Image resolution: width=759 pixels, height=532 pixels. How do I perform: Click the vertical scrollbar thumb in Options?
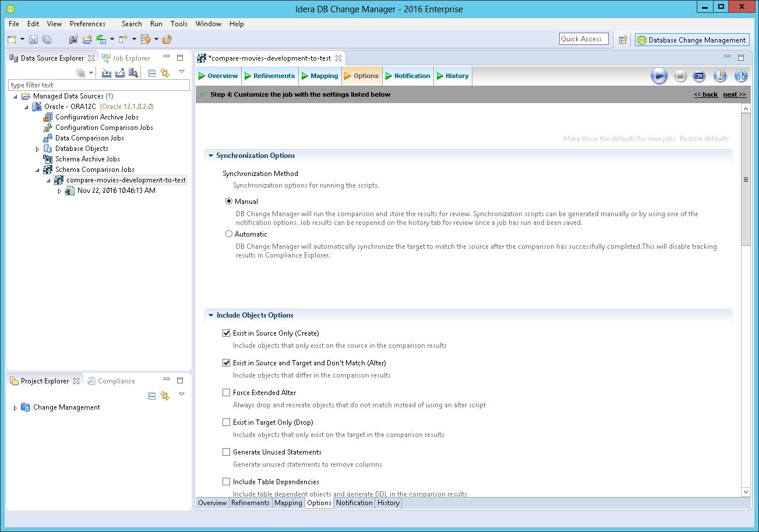(746, 179)
